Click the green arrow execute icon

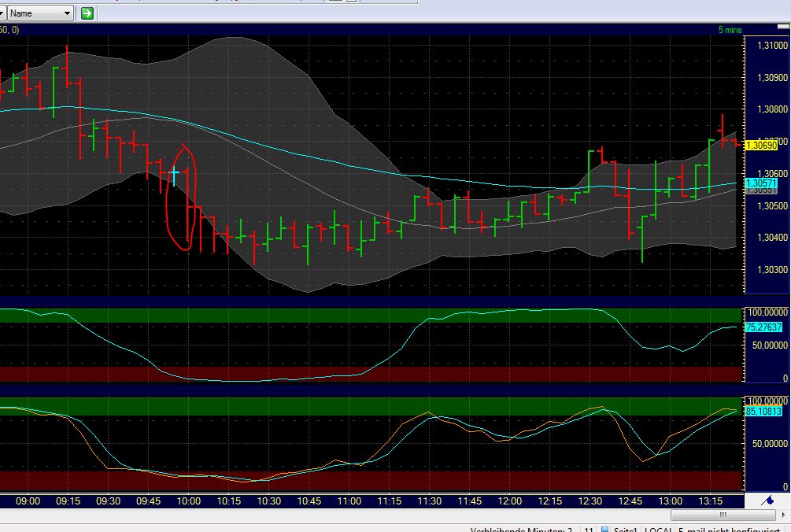87,13
